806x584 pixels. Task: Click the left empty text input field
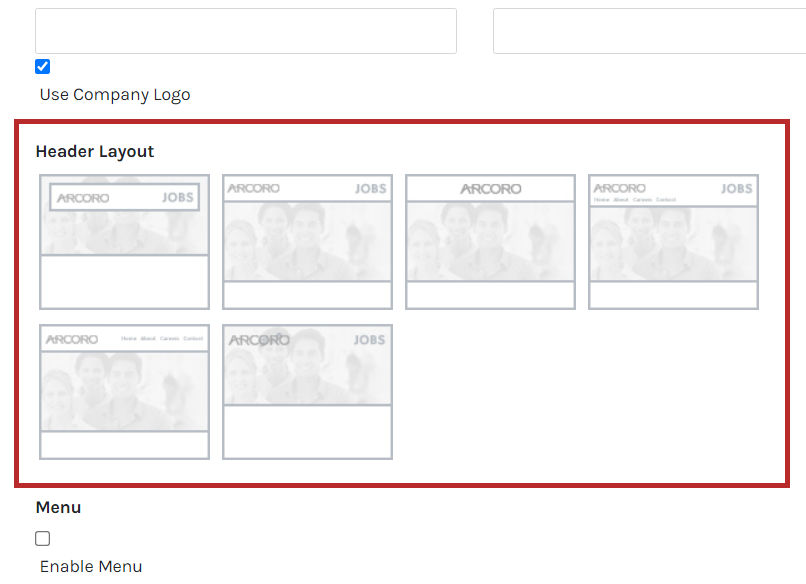(246, 31)
